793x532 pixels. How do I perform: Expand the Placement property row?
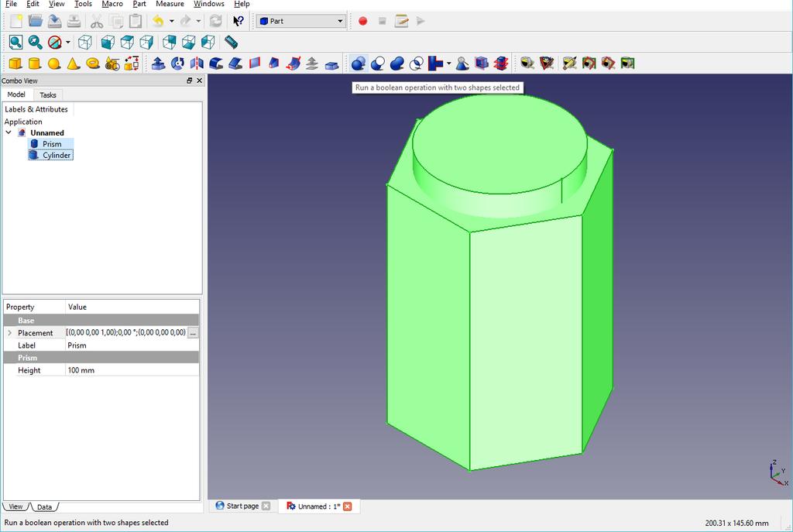(9, 333)
